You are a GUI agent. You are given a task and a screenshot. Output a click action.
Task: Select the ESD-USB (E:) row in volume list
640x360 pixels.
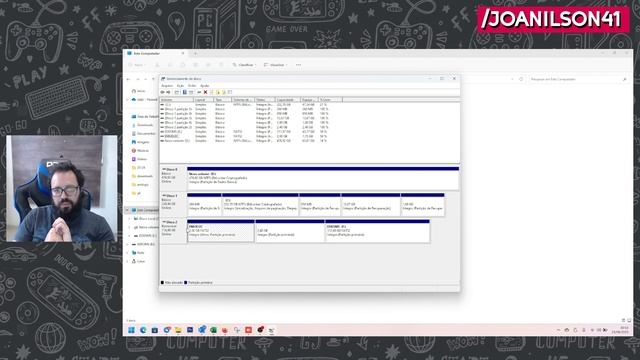click(x=251, y=132)
